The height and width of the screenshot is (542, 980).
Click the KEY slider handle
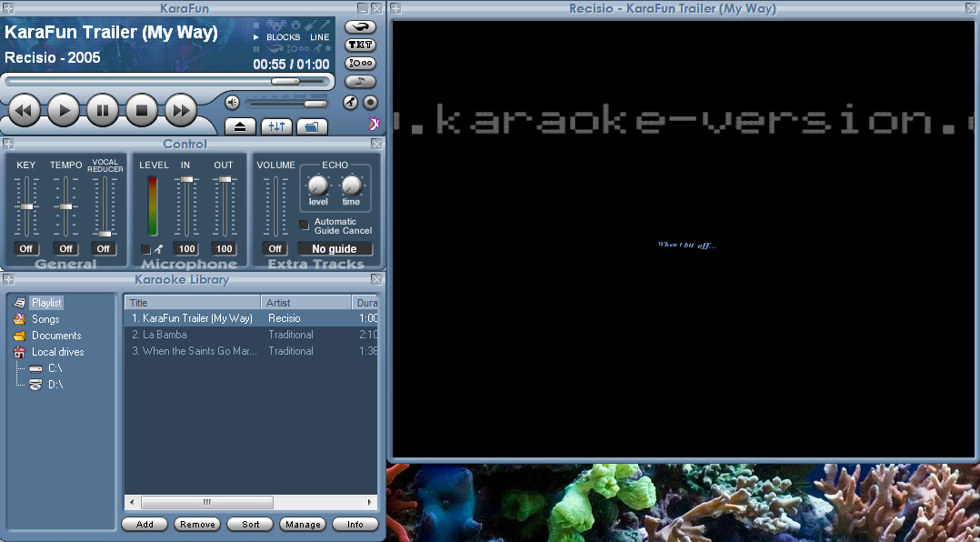pyautogui.click(x=26, y=206)
